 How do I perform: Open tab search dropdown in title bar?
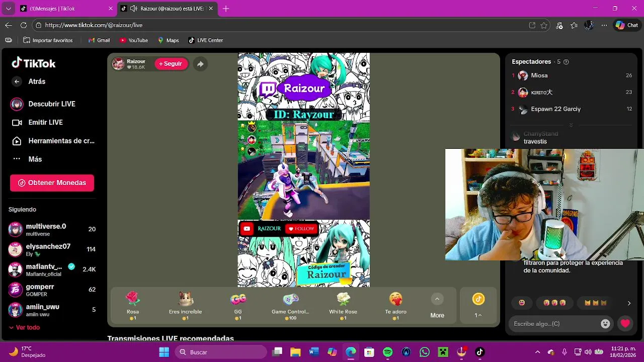[x=8, y=9]
